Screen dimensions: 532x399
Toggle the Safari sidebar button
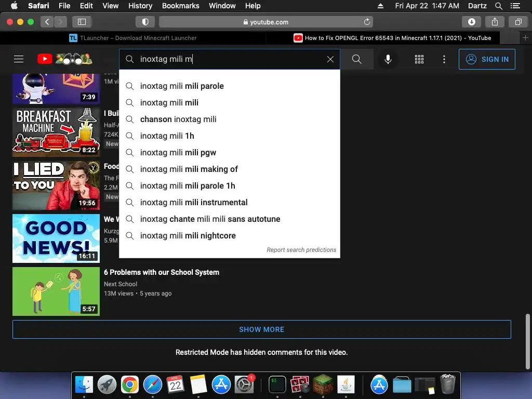[82, 22]
